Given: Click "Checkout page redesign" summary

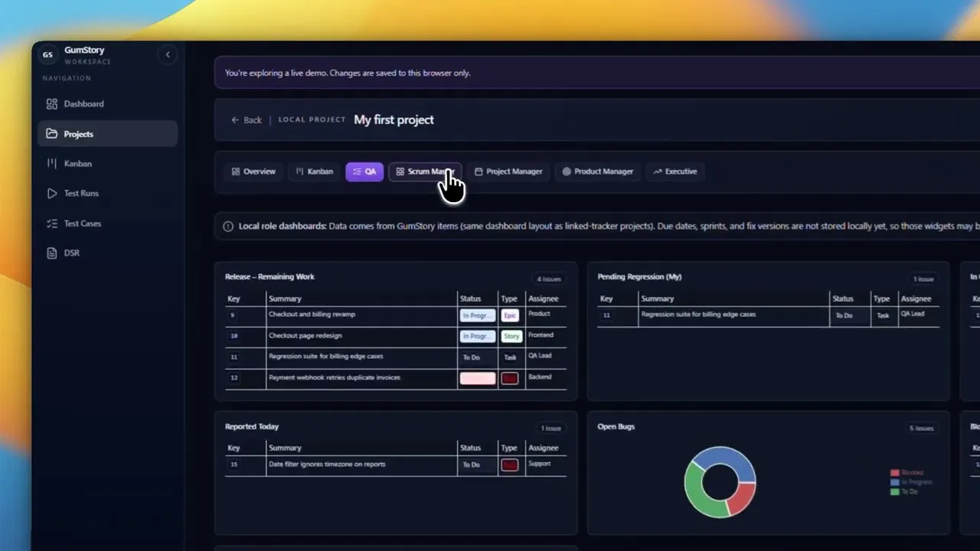Looking at the screenshot, I should 305,336.
